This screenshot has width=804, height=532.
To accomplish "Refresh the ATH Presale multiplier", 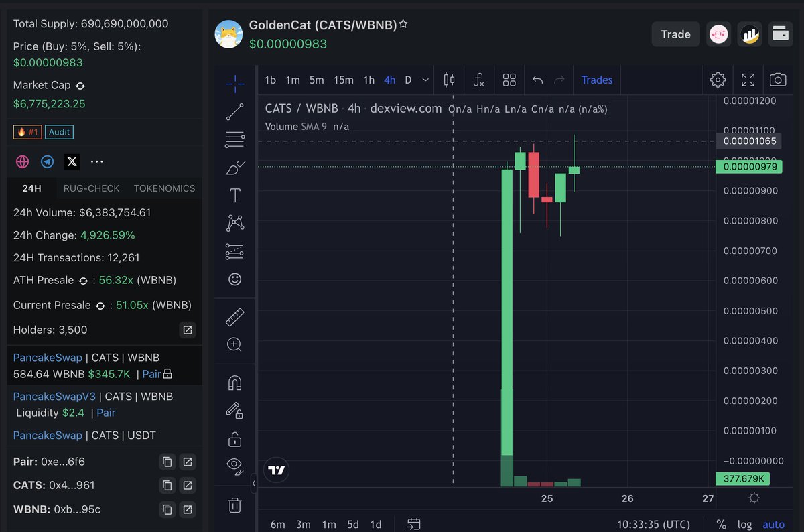I will [x=84, y=281].
